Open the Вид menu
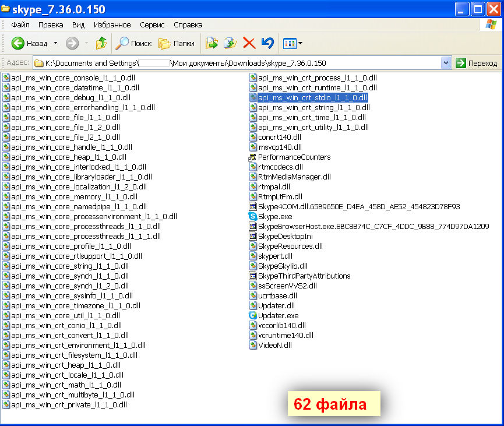 (x=79, y=24)
